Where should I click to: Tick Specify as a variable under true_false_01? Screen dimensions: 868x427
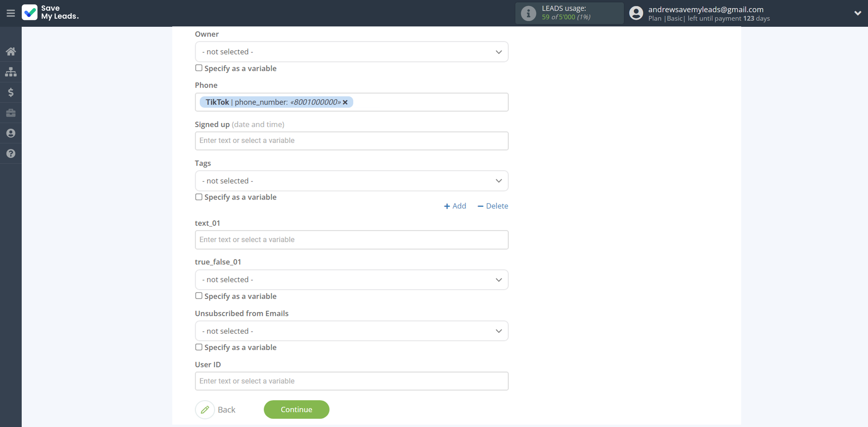point(199,296)
